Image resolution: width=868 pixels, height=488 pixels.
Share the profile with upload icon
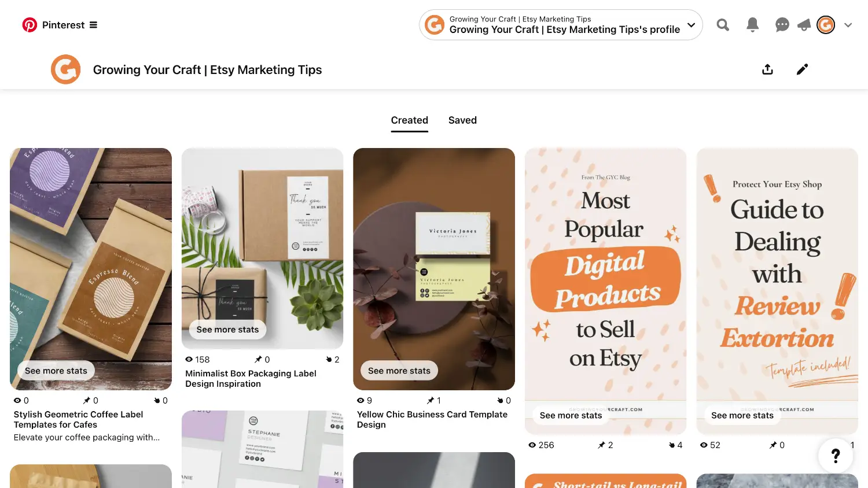click(x=767, y=69)
